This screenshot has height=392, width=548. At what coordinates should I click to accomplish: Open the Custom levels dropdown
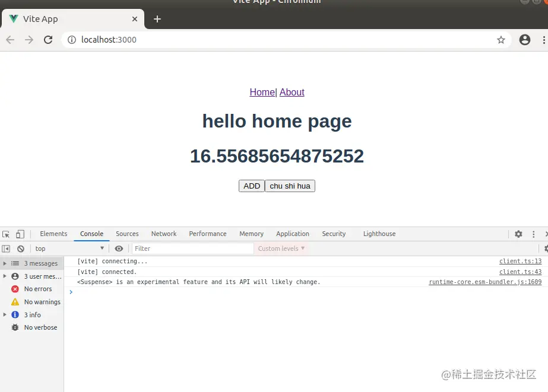click(281, 248)
